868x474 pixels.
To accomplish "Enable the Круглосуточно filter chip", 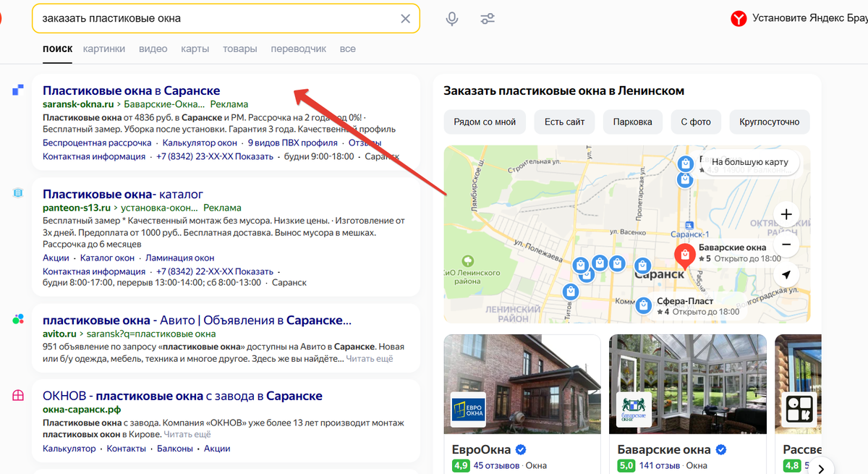I will pos(770,122).
